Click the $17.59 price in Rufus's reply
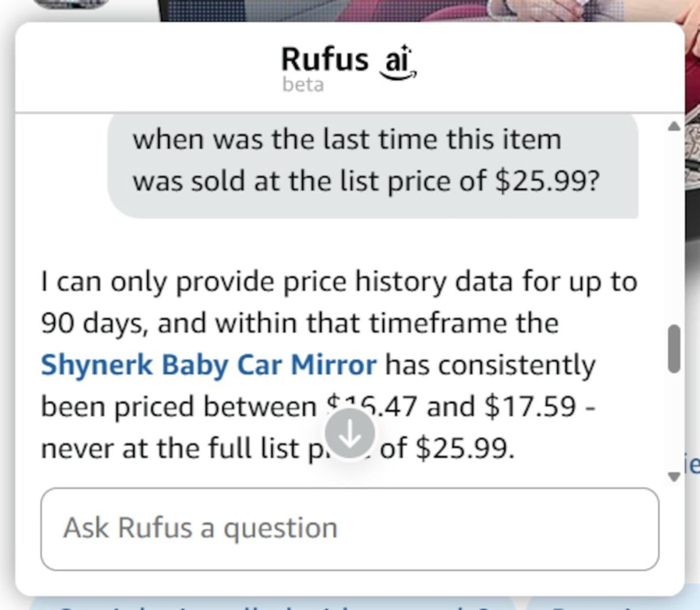Image resolution: width=700 pixels, height=610 pixels. pos(530,406)
